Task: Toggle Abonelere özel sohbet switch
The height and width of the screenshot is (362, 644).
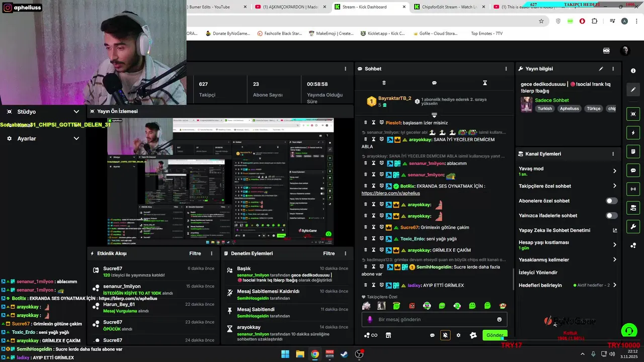Action: point(611,201)
